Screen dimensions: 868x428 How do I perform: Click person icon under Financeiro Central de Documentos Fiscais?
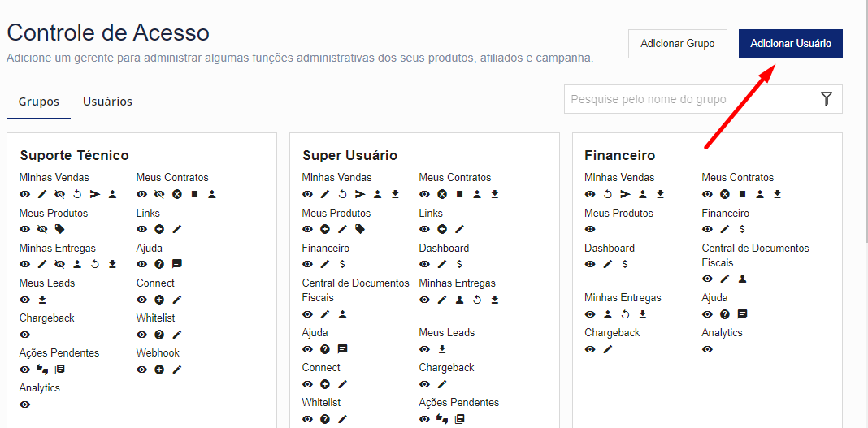pyautogui.click(x=742, y=279)
